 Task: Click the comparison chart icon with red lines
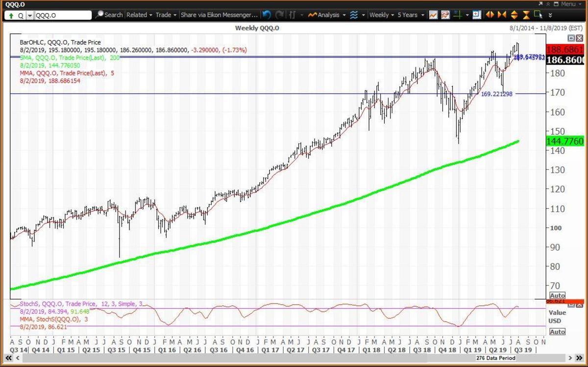(445, 15)
